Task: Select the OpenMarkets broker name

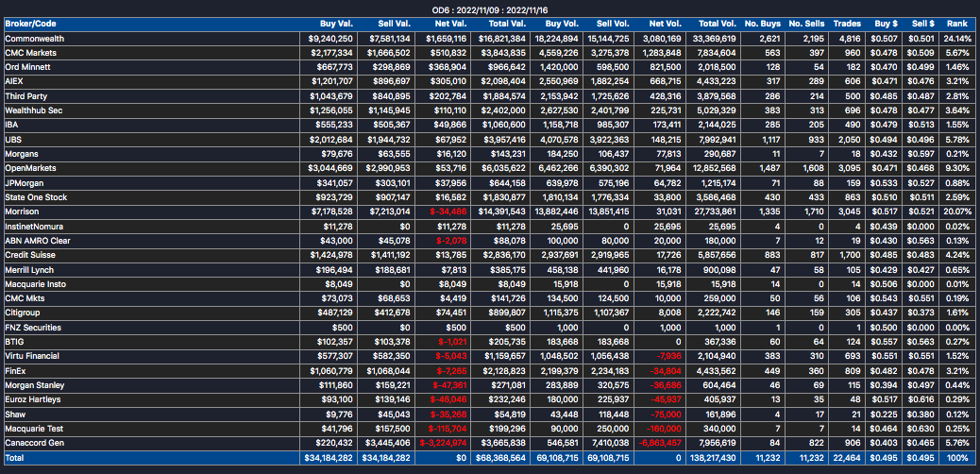Action: (x=30, y=167)
